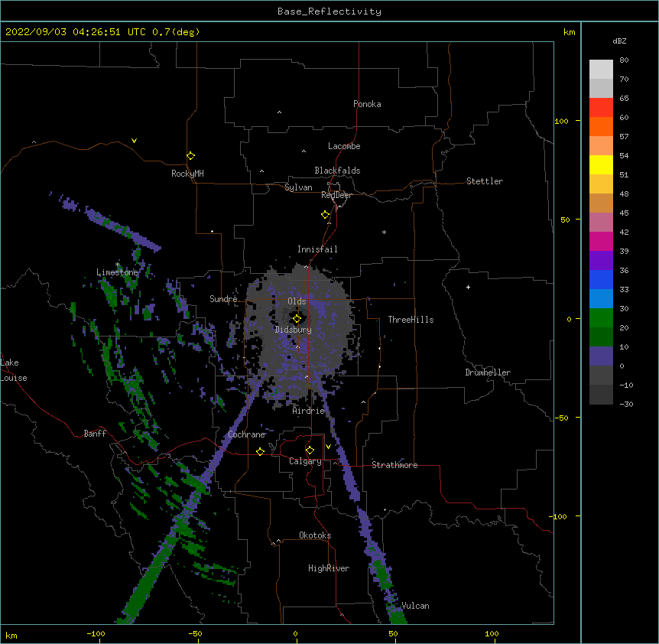
Task: Click the purple 10 dBZ legend color
Action: pyautogui.click(x=601, y=356)
